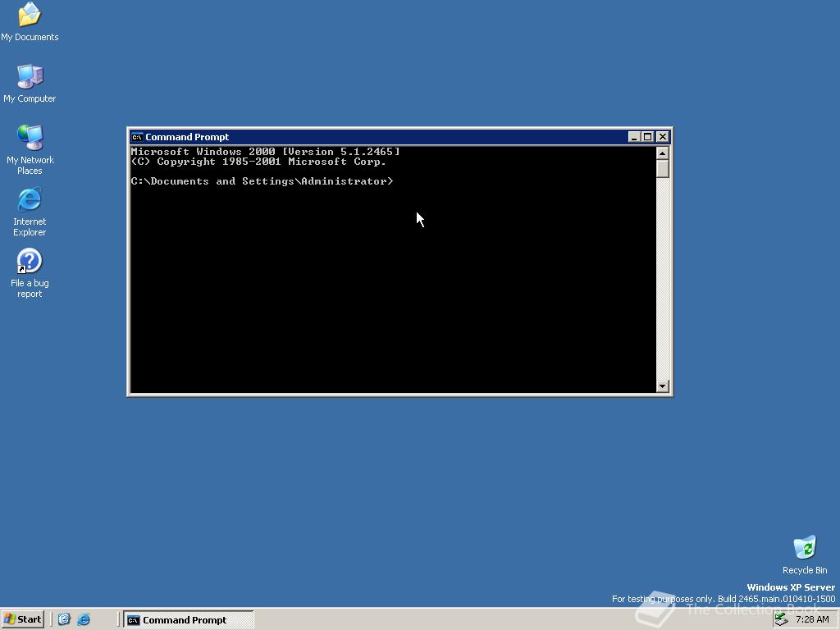This screenshot has width=840, height=630.
Task: Open the Command Prompt system menu icon
Action: [x=137, y=137]
